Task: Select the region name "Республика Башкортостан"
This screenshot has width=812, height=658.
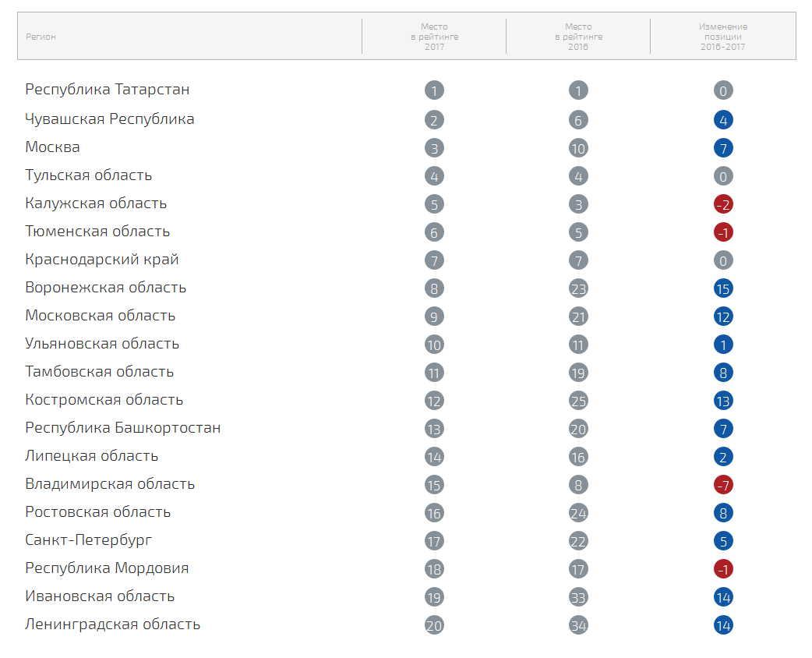Action: coord(122,427)
